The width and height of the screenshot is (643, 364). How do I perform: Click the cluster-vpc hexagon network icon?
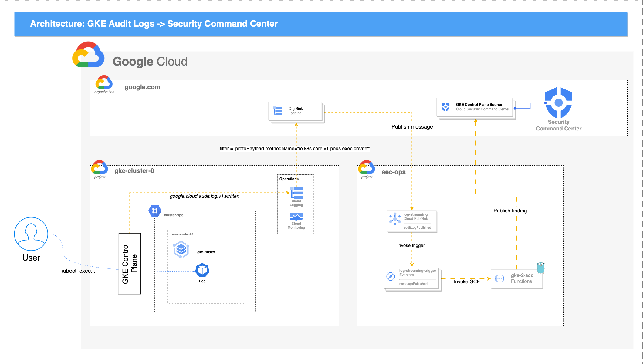[155, 211]
